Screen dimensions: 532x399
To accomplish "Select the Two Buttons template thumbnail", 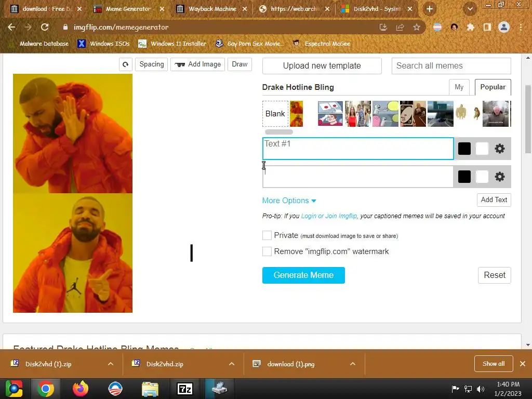I will (330, 114).
